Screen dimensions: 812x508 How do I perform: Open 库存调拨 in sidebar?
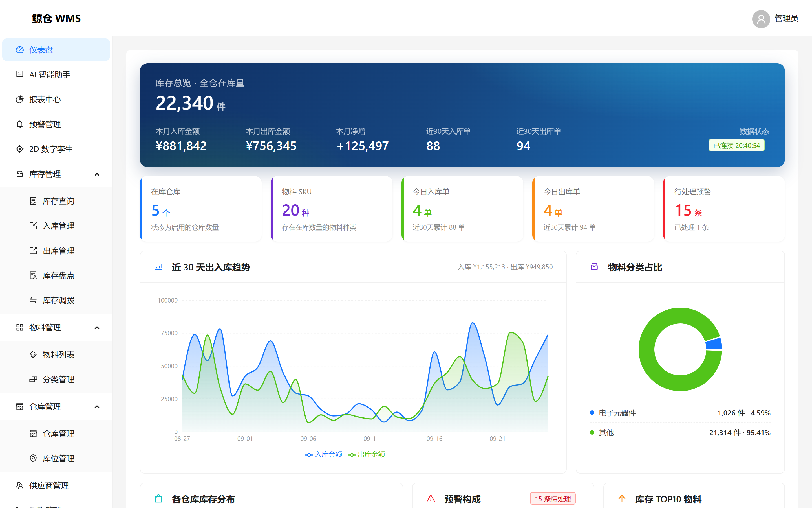coord(56,300)
